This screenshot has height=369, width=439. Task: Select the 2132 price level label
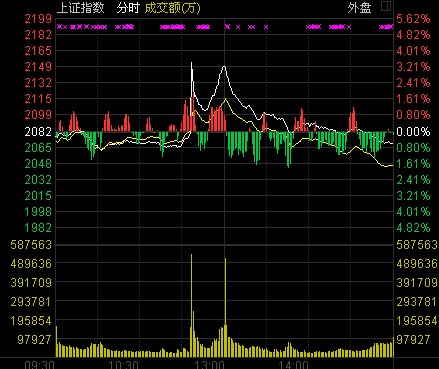click(38, 83)
